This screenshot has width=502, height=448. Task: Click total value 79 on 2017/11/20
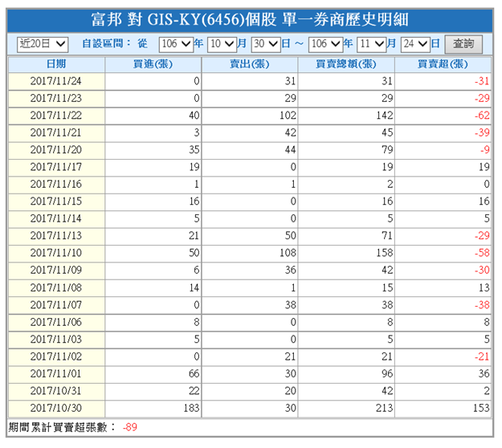(x=387, y=150)
